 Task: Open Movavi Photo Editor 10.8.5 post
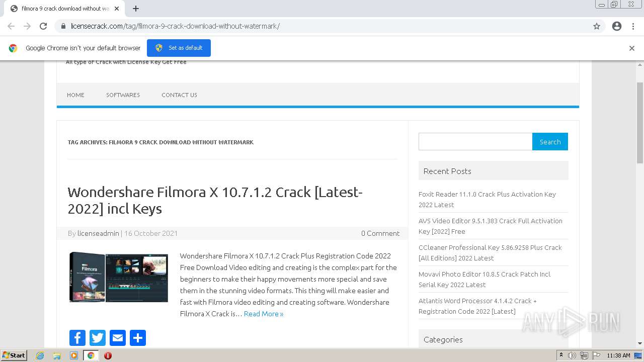click(x=485, y=280)
